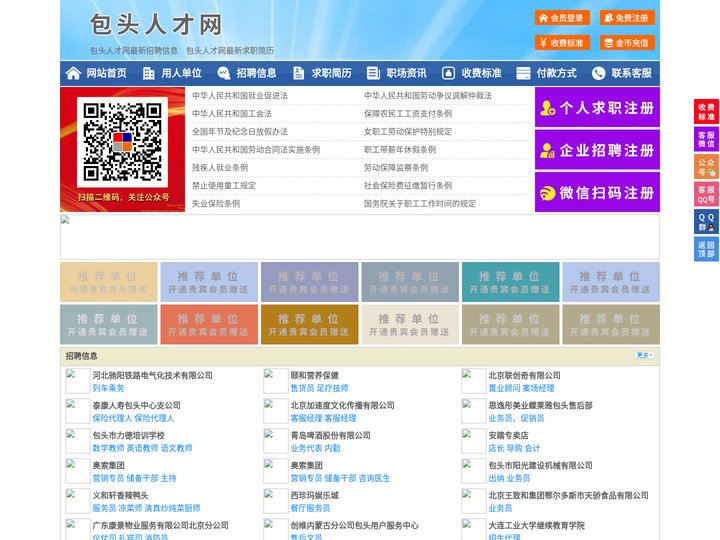Viewport: 720px width, 540px height.
Task: Open 中华人民共和国工会法 link
Action: (x=232, y=113)
